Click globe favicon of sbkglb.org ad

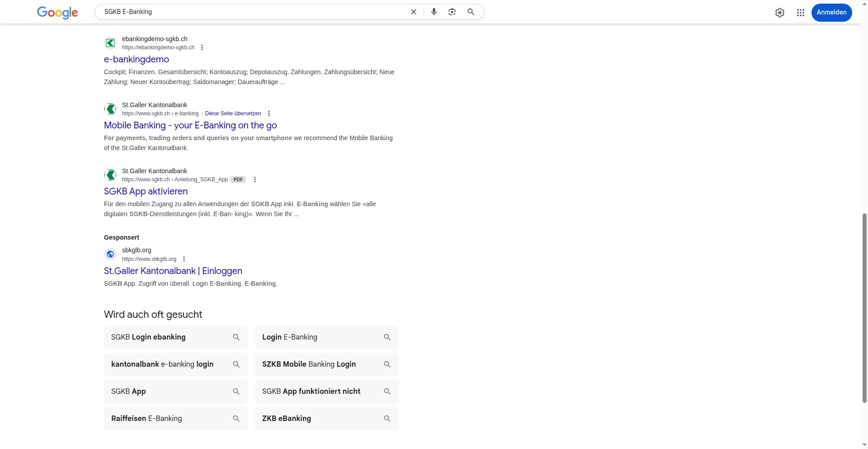(x=110, y=254)
